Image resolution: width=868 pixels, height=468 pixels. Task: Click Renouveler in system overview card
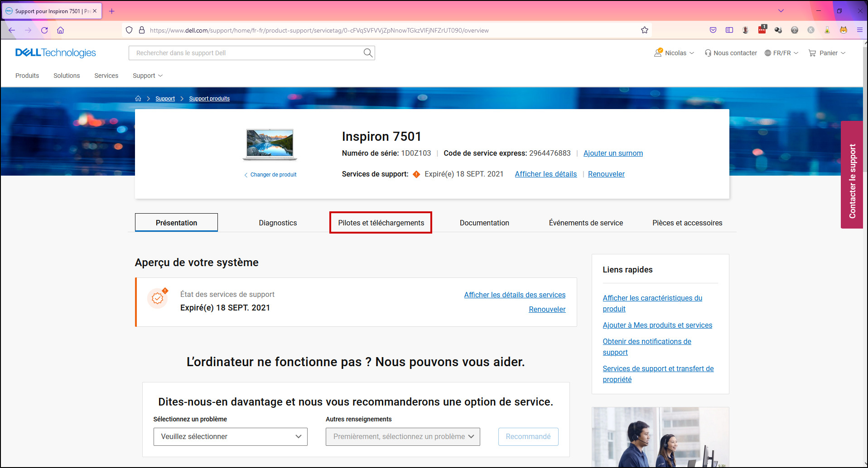pos(547,310)
